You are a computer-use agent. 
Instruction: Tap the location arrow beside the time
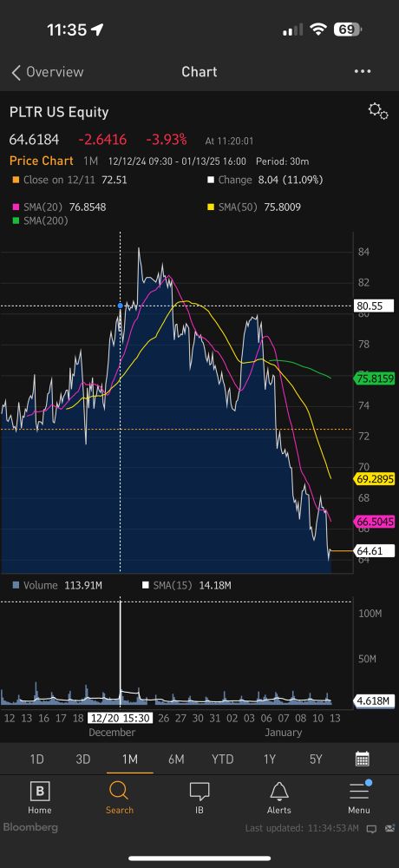pyautogui.click(x=97, y=30)
